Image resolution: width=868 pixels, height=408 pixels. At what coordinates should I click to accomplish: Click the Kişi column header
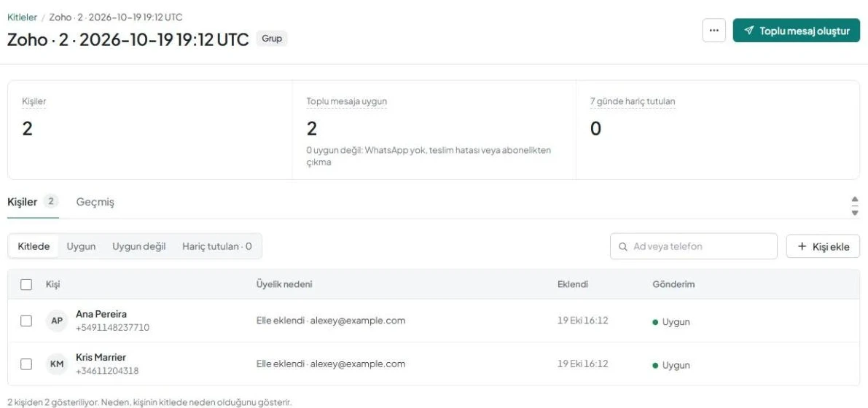53,285
